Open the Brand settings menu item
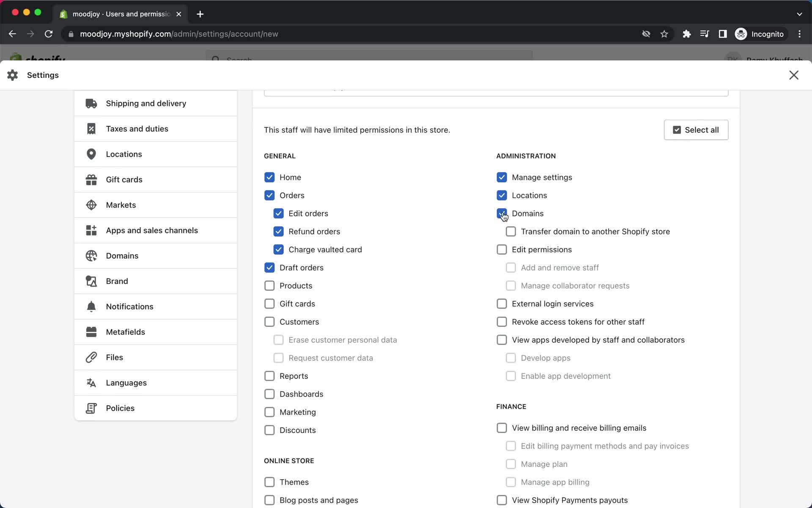This screenshot has width=812, height=508. tap(117, 281)
